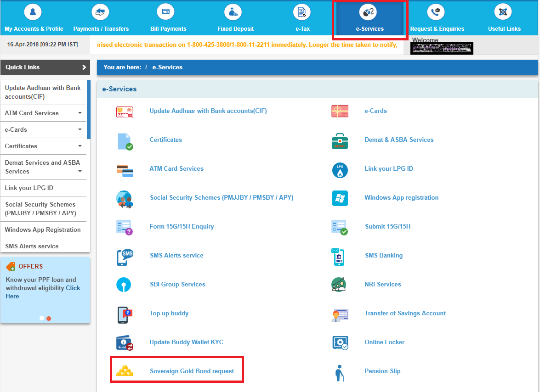This screenshot has height=392, width=540.
Task: Click Update Buddy Wallet KYC link
Action: coord(186,342)
